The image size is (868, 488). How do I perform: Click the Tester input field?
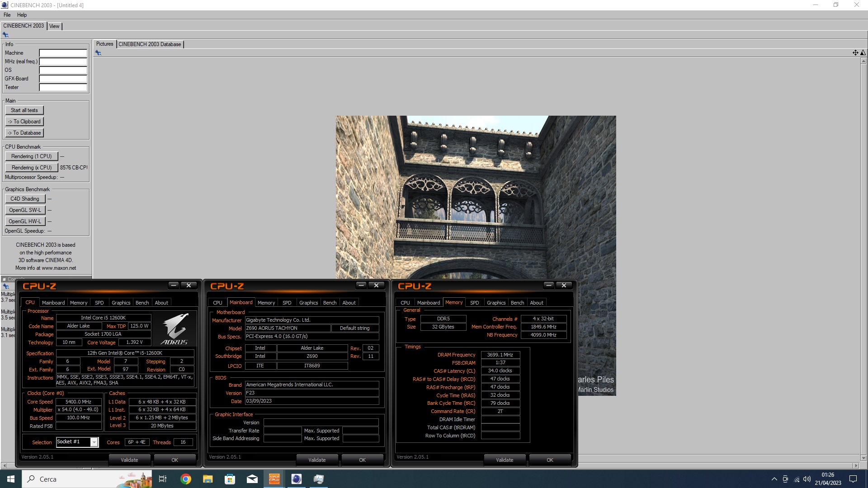63,87
